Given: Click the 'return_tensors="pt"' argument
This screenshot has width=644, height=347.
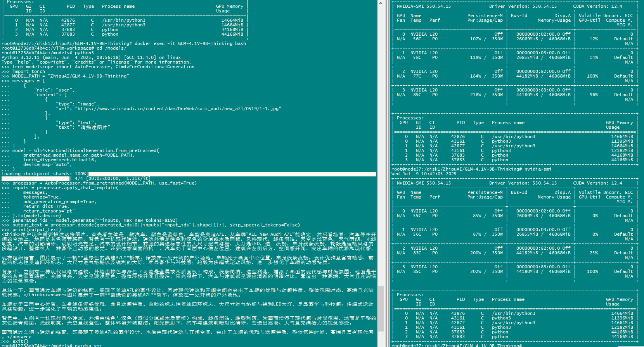Looking at the screenshot, I should click(48, 211).
